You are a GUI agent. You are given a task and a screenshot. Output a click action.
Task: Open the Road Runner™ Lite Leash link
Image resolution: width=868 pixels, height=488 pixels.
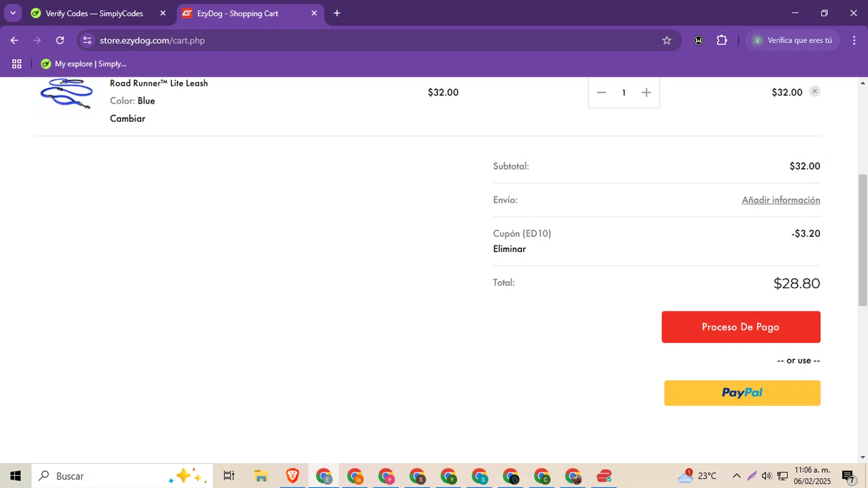pyautogui.click(x=159, y=83)
